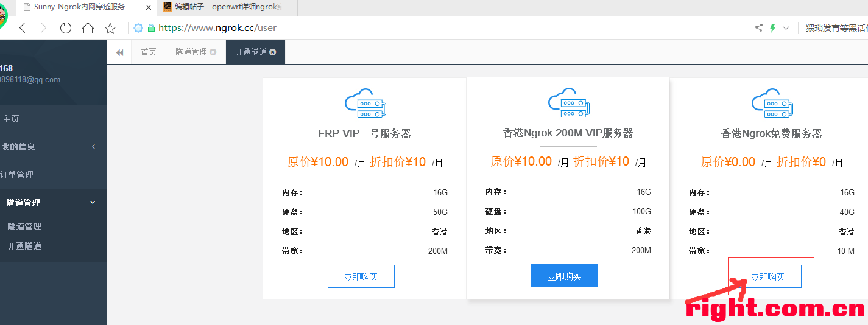
Task: Switch to the 首页 tab
Action: pyautogui.click(x=149, y=52)
